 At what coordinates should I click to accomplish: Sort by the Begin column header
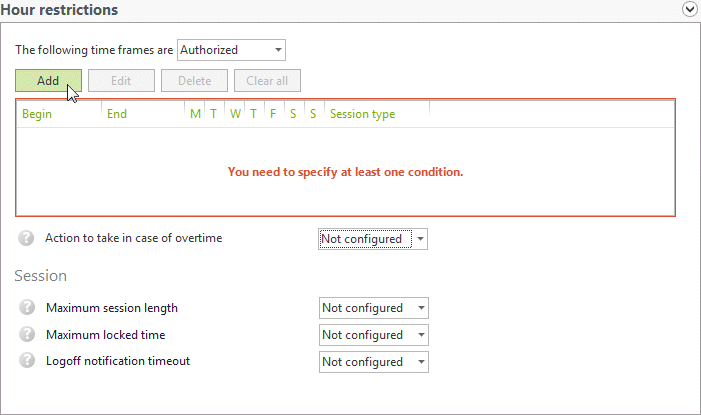58,114
